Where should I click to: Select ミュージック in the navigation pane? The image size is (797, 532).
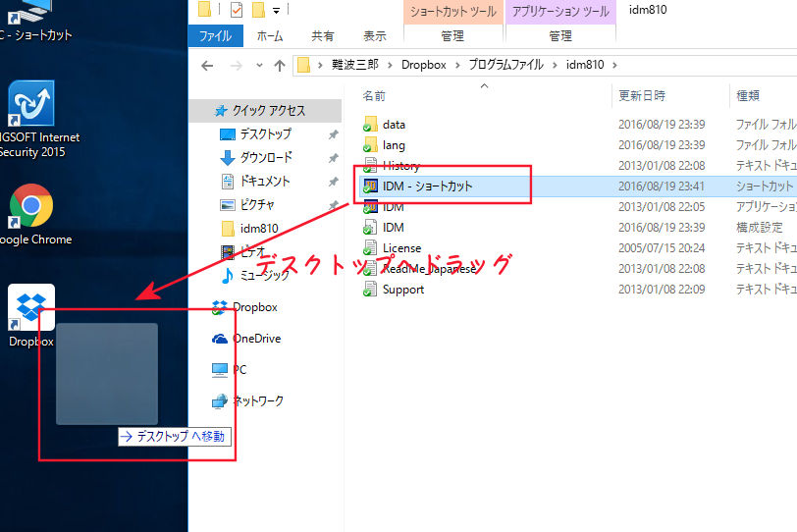click(265, 276)
